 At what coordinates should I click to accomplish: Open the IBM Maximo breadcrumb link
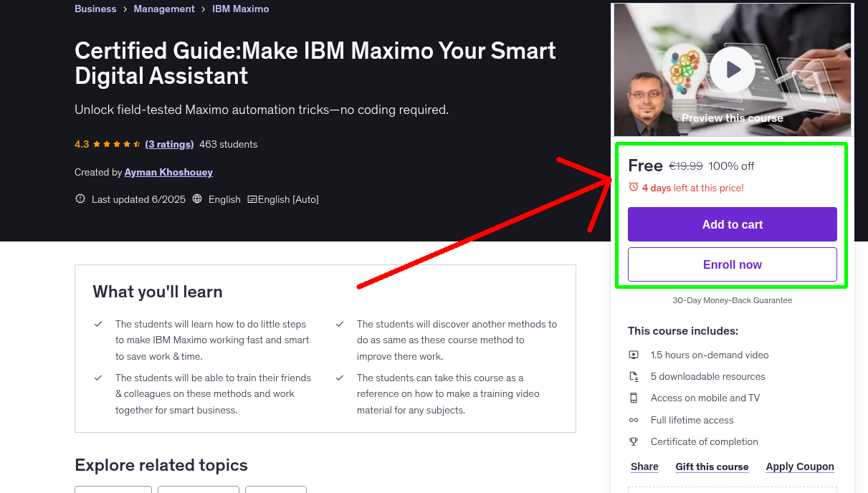pos(241,9)
